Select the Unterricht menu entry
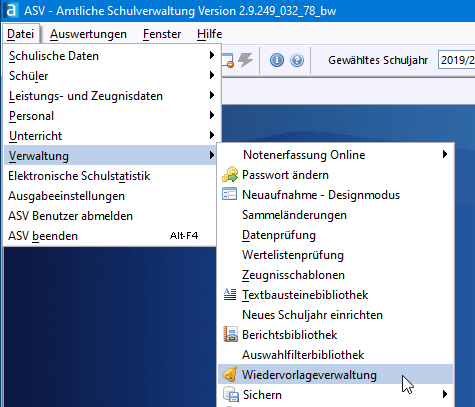 click(x=112, y=136)
